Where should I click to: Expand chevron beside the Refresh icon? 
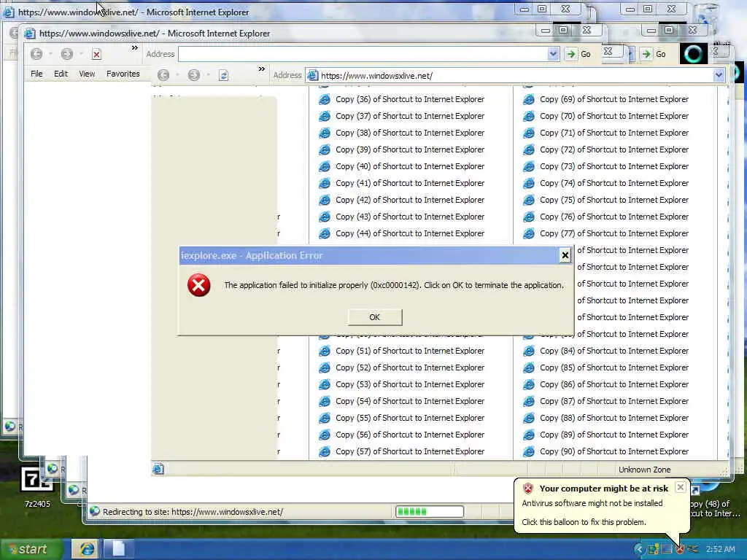tap(262, 69)
